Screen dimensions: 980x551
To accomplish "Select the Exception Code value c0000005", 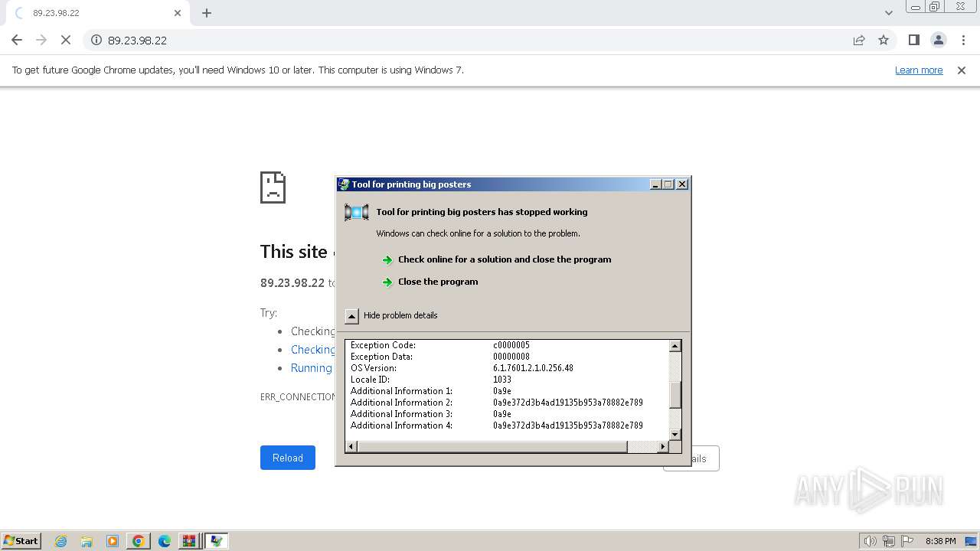I will tap(511, 345).
